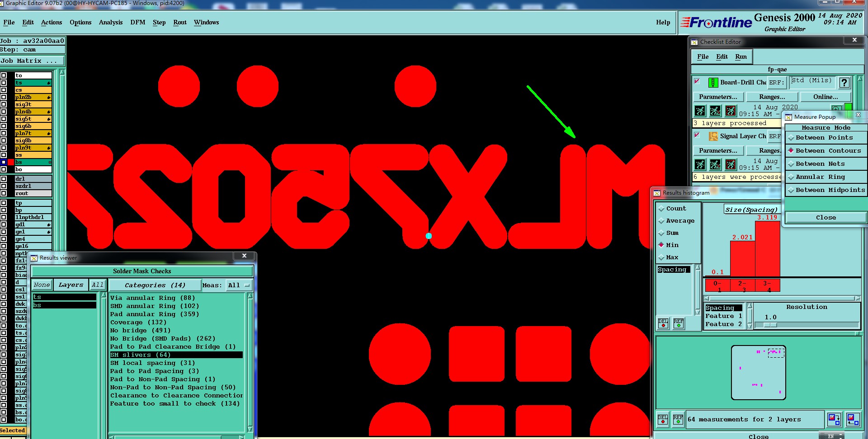This screenshot has width=868, height=439.
Task: Click the down-arrow view icon beside measurements
Action: (x=834, y=420)
